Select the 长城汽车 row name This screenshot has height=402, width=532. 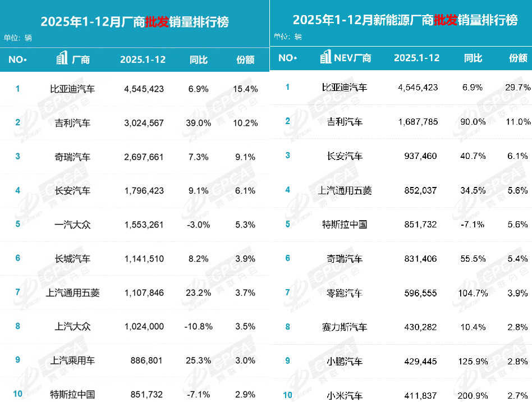[x=70, y=259]
